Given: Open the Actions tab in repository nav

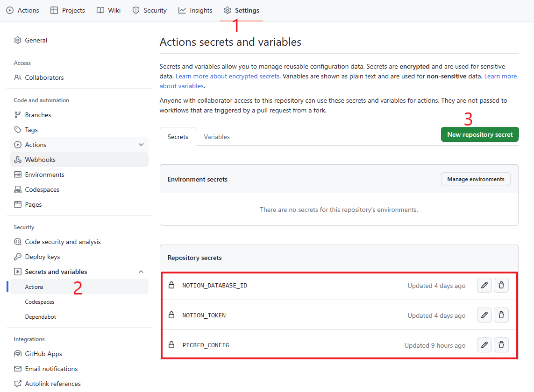Looking at the screenshot, I should [x=23, y=10].
